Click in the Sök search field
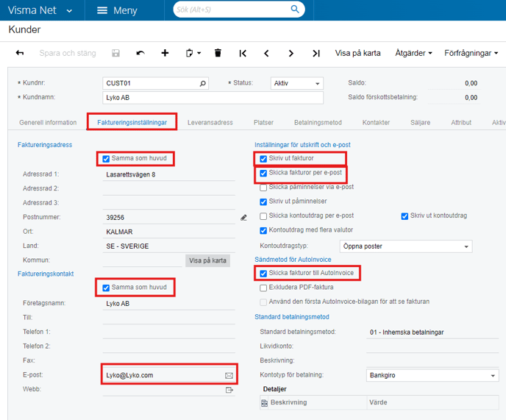Image resolution: width=506 pixels, height=420 pixels. click(x=232, y=10)
